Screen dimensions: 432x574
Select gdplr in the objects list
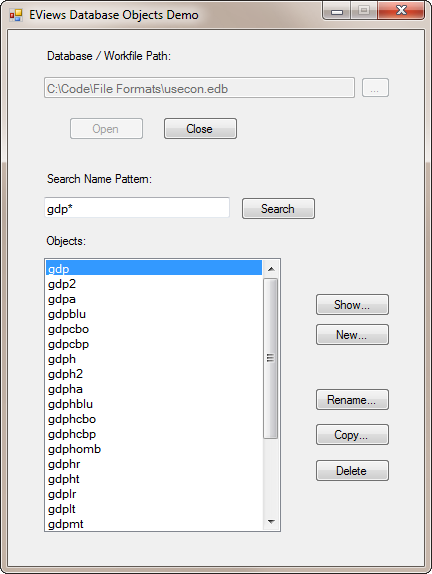154,494
